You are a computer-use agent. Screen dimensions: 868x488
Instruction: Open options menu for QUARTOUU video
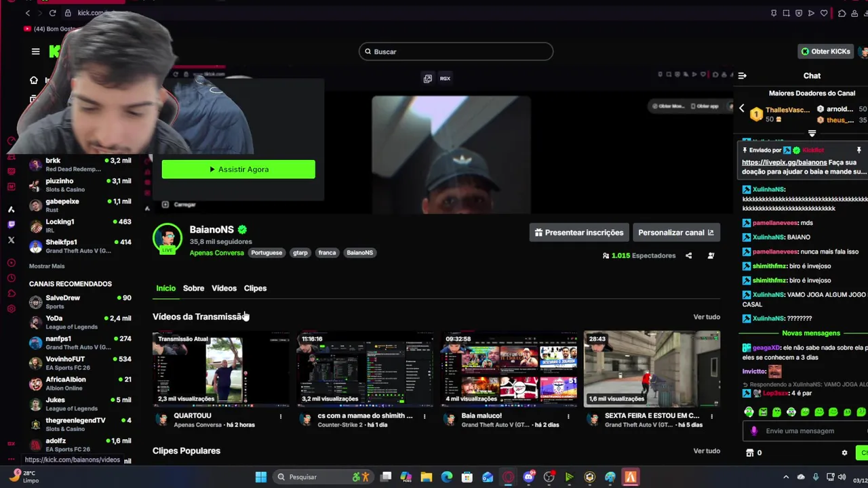pos(280,416)
